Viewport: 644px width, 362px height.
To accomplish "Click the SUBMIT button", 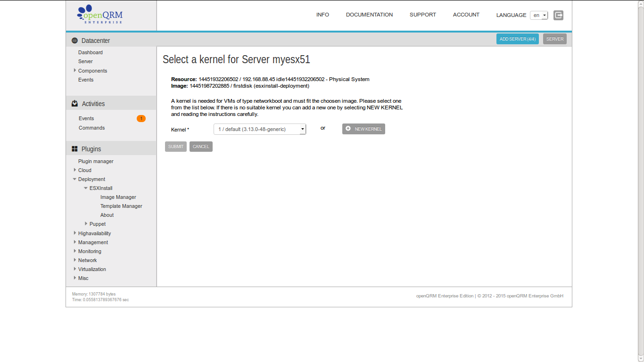I will pyautogui.click(x=176, y=147).
